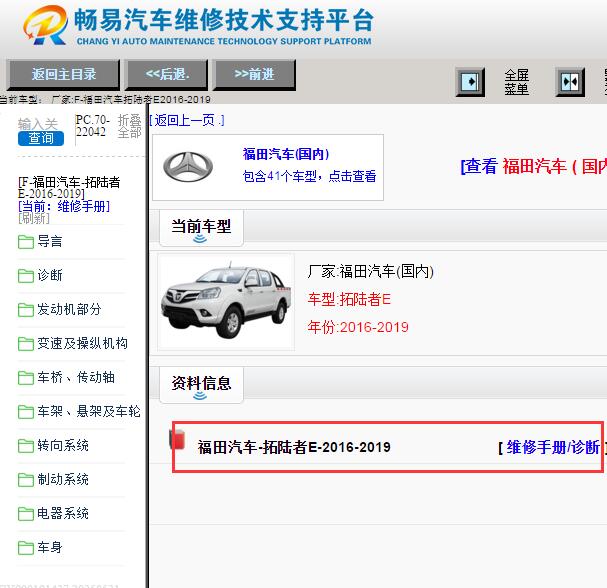Click 包含41个车型,点击查看 link
Screen dimensions: 607x588
click(x=309, y=176)
